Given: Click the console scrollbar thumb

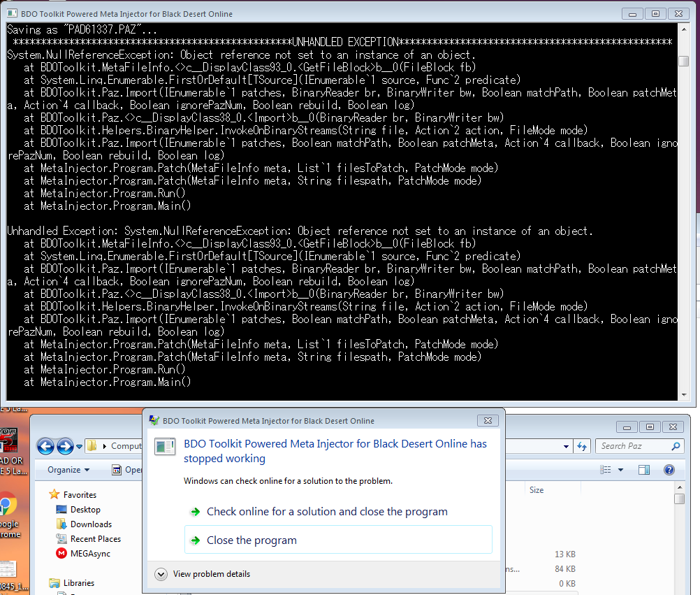Looking at the screenshot, I should coord(683,61).
